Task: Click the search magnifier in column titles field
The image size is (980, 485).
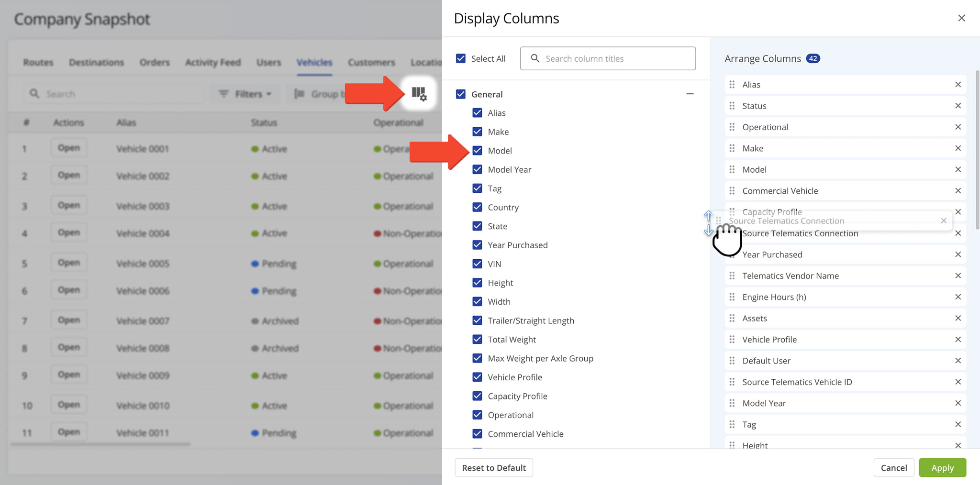Action: [535, 58]
